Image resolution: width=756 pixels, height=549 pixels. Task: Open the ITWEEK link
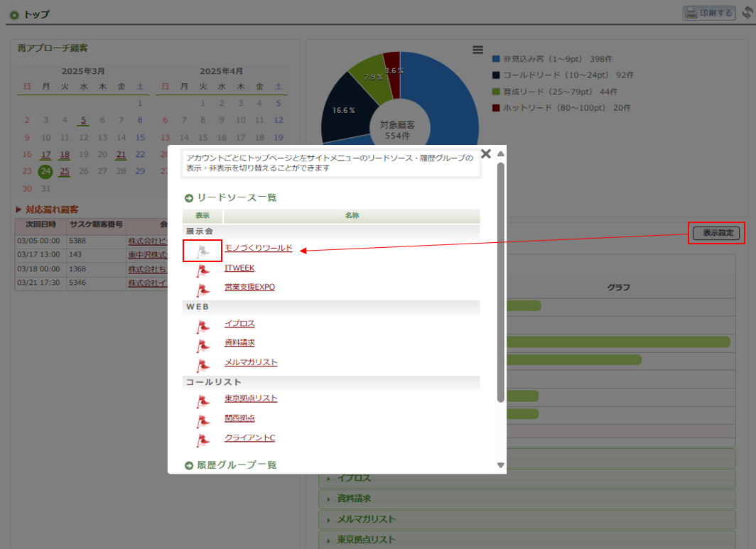click(x=239, y=268)
